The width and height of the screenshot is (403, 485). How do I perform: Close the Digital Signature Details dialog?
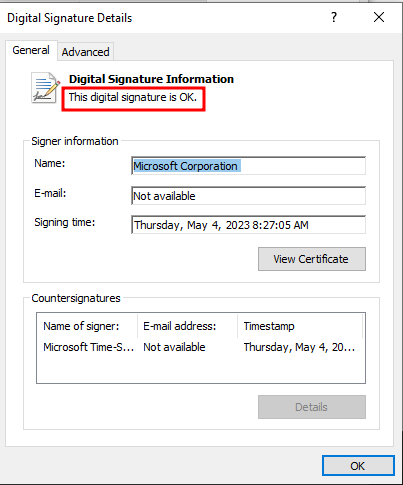pos(379,17)
